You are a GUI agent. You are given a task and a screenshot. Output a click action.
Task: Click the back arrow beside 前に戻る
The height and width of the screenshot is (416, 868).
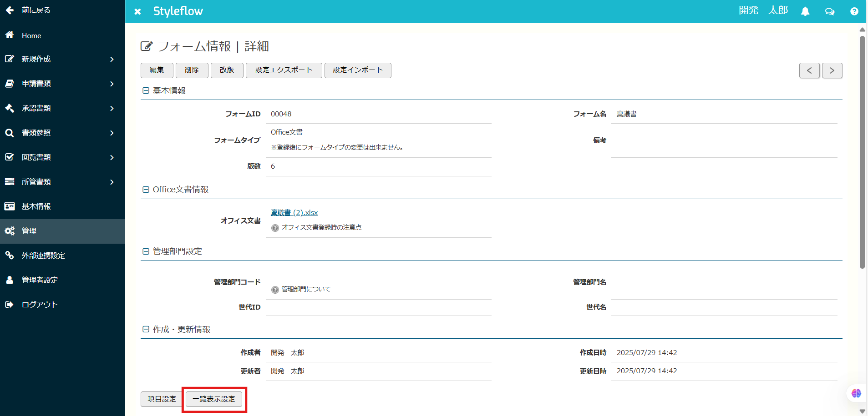(x=10, y=10)
